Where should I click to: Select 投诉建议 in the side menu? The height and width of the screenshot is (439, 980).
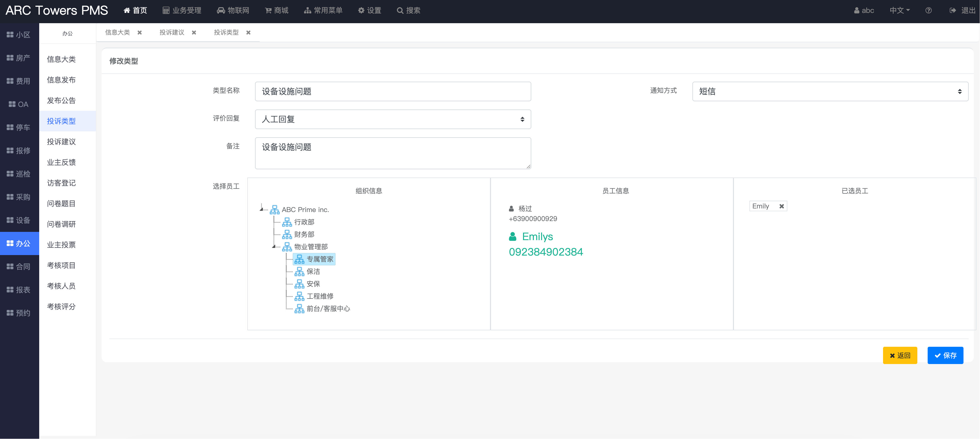[x=61, y=142]
